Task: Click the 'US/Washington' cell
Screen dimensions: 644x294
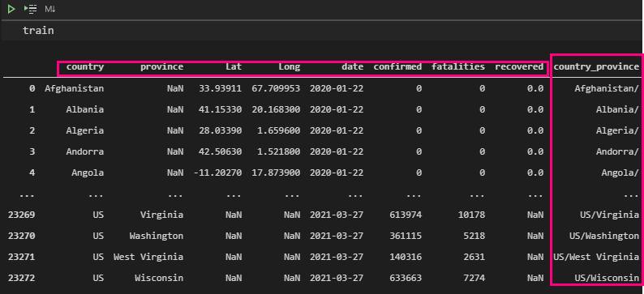Action: [x=604, y=236]
